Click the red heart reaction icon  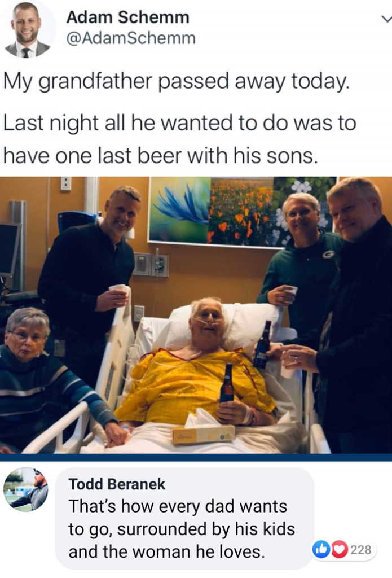click(x=340, y=550)
